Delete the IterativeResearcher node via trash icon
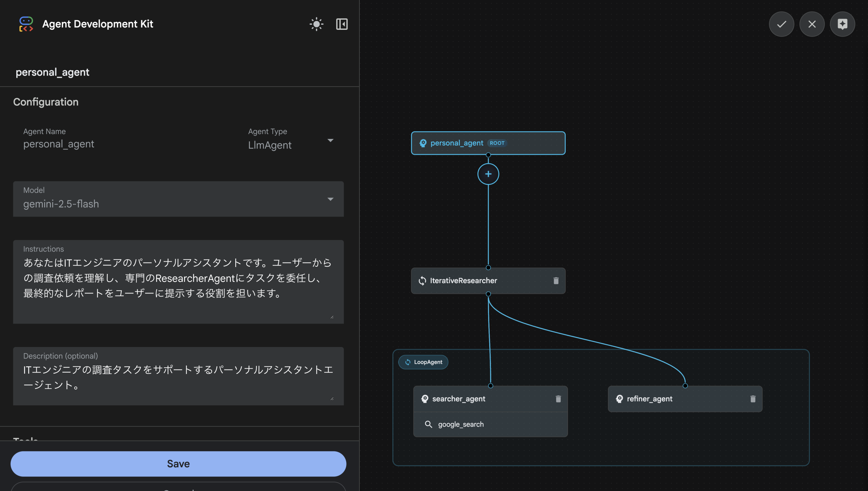 pyautogui.click(x=556, y=281)
